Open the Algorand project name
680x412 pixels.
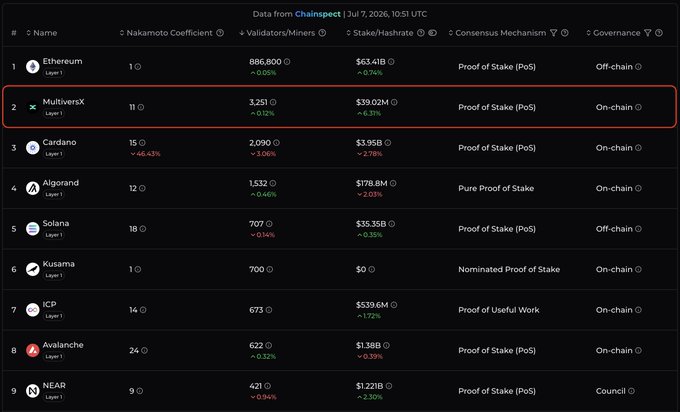(61, 183)
